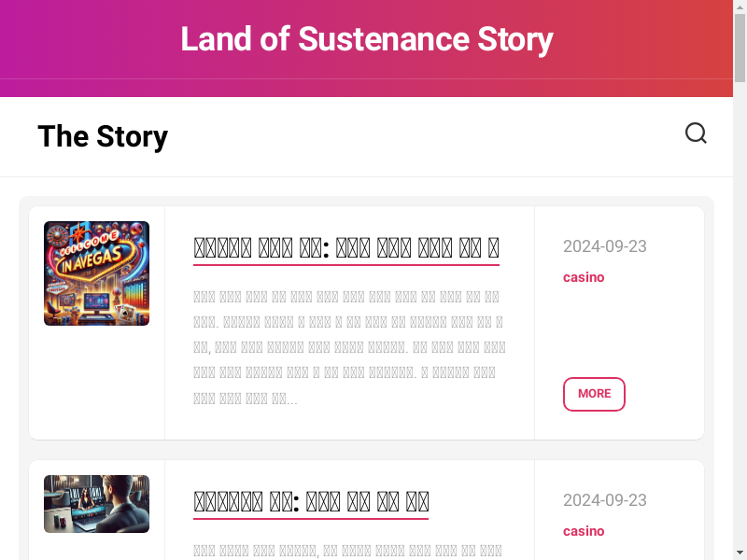
Task: Open the first post's underlined title
Action: [345, 248]
